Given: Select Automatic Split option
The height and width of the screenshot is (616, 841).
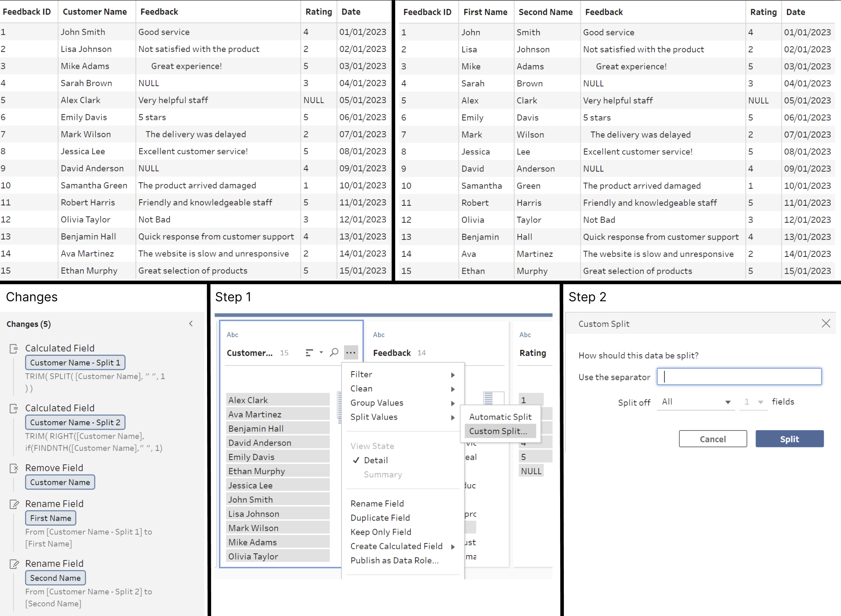Looking at the screenshot, I should (x=500, y=417).
